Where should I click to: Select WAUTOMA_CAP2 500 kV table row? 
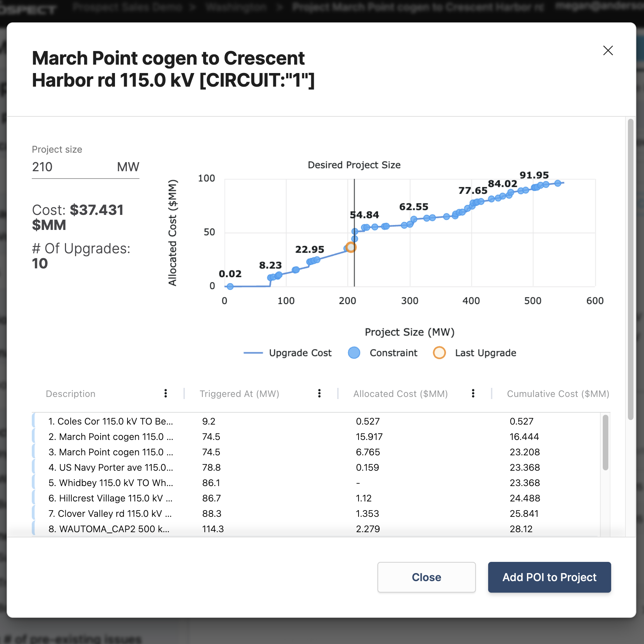click(x=109, y=529)
